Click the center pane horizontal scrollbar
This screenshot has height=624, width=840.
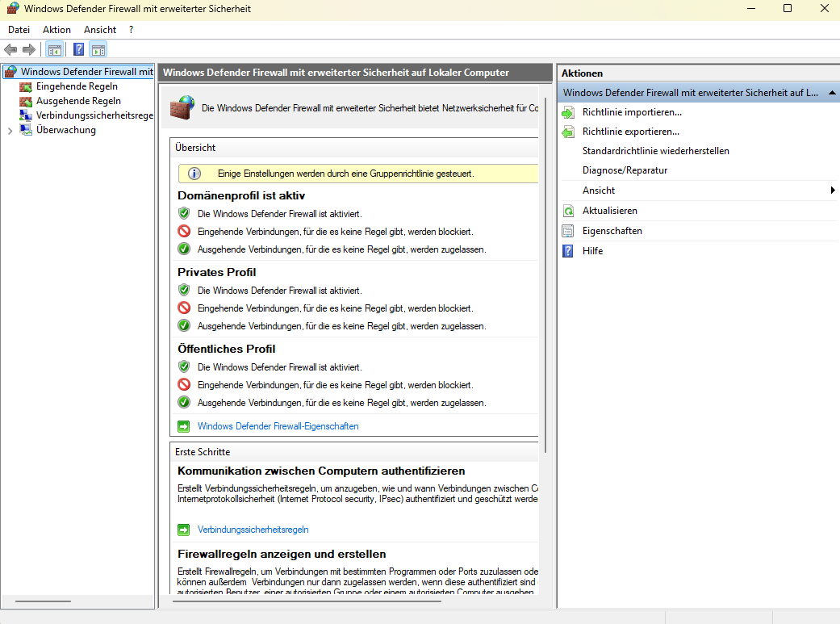tap(307, 601)
